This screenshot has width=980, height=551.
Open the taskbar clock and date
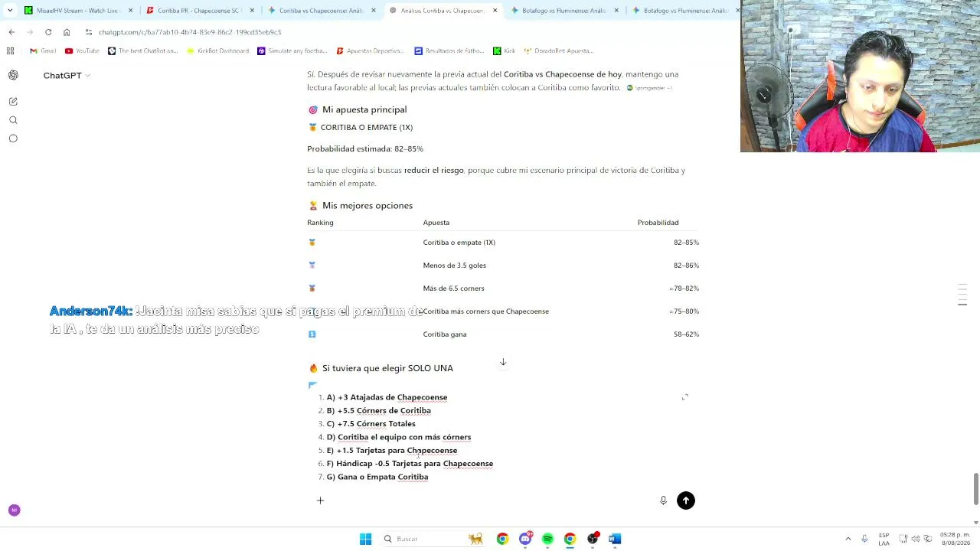(x=955, y=539)
